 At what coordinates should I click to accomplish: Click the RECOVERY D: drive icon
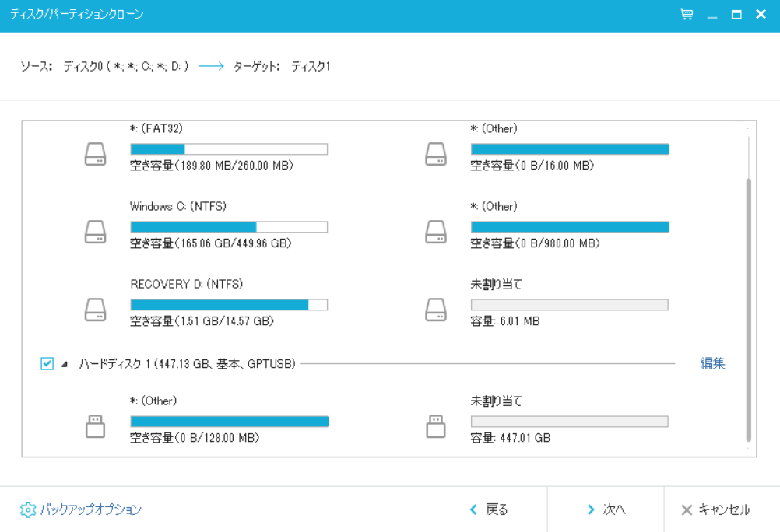coord(95,310)
